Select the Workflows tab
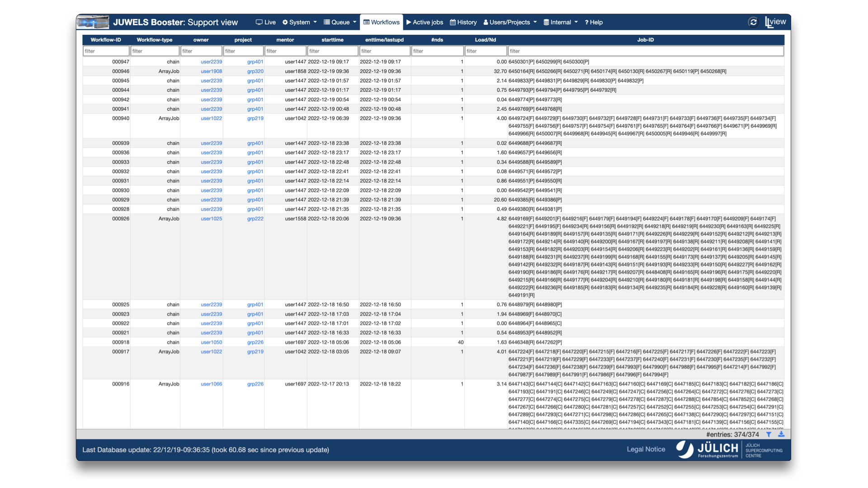The width and height of the screenshot is (868, 488). (382, 22)
